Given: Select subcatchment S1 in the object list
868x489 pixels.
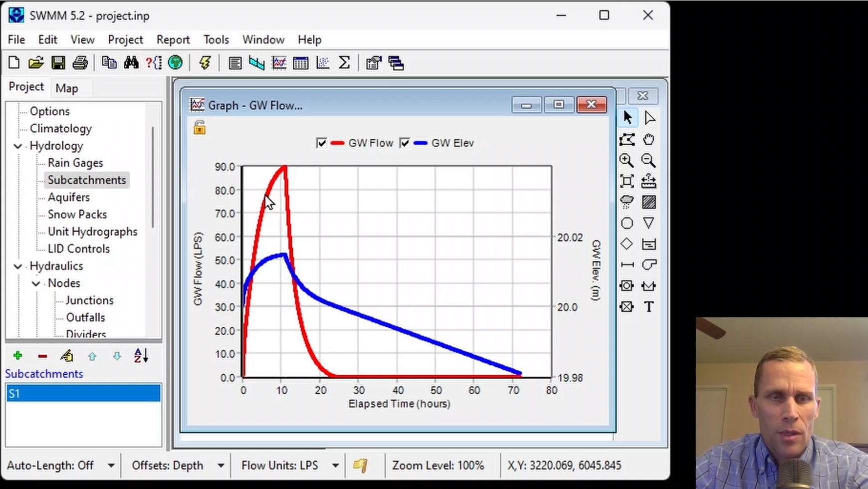Looking at the screenshot, I should pyautogui.click(x=83, y=393).
